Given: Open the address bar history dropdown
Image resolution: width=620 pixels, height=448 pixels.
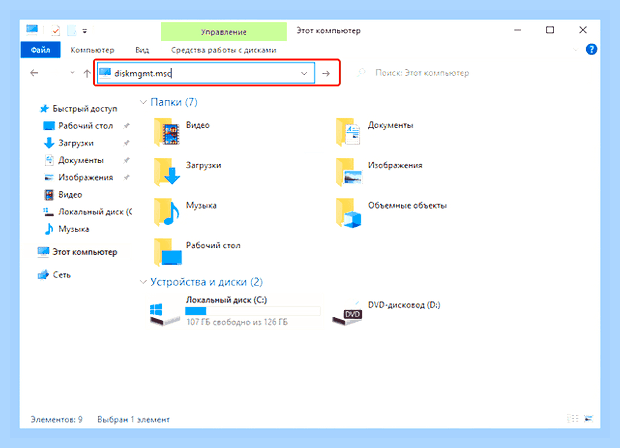Looking at the screenshot, I should [304, 73].
